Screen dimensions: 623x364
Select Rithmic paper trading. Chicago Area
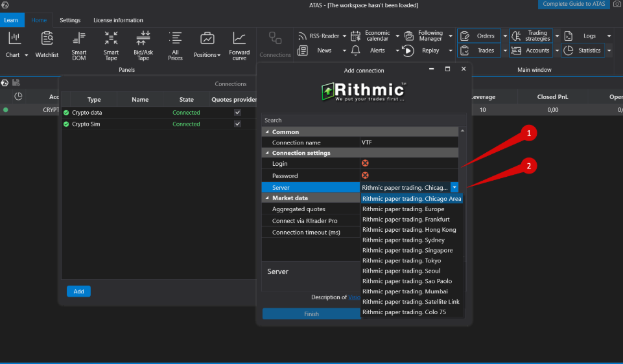click(x=412, y=198)
